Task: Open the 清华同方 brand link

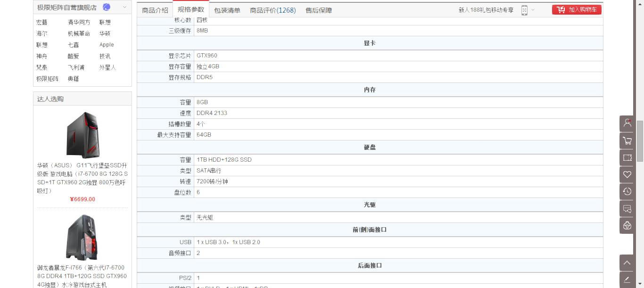Action: coord(79,22)
